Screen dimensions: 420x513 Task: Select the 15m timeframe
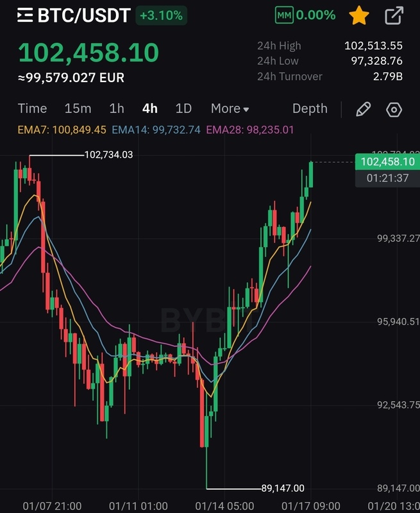[78, 109]
